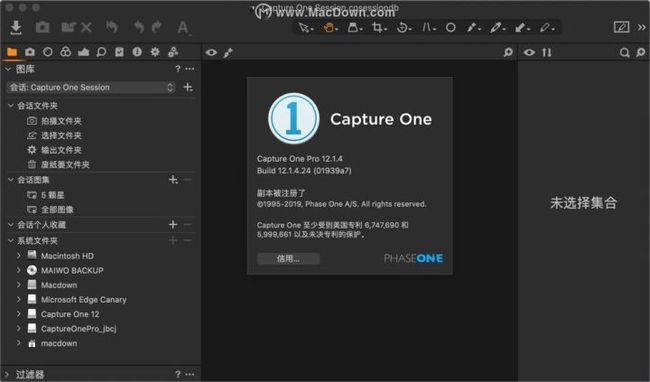Viewport: 650px width, 382px height.
Task: Click the browser search magnifier icon
Action: [624, 53]
